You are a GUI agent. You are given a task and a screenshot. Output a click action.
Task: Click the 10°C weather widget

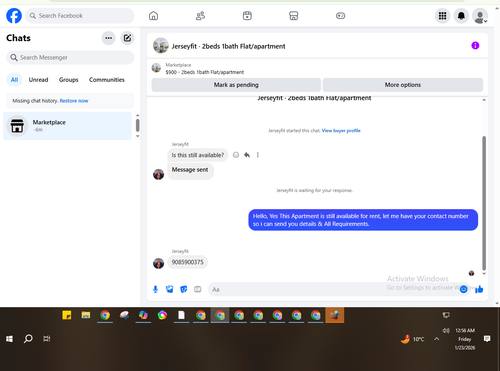click(413, 339)
